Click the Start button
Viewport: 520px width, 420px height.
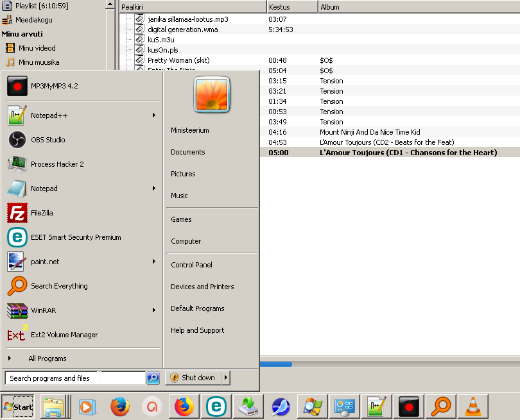click(x=17, y=407)
